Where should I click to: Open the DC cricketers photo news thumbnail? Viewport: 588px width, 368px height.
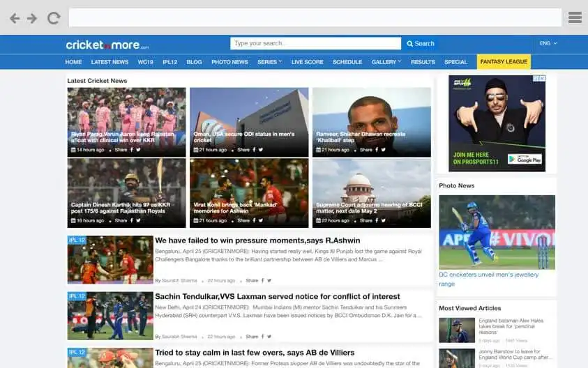497,232
